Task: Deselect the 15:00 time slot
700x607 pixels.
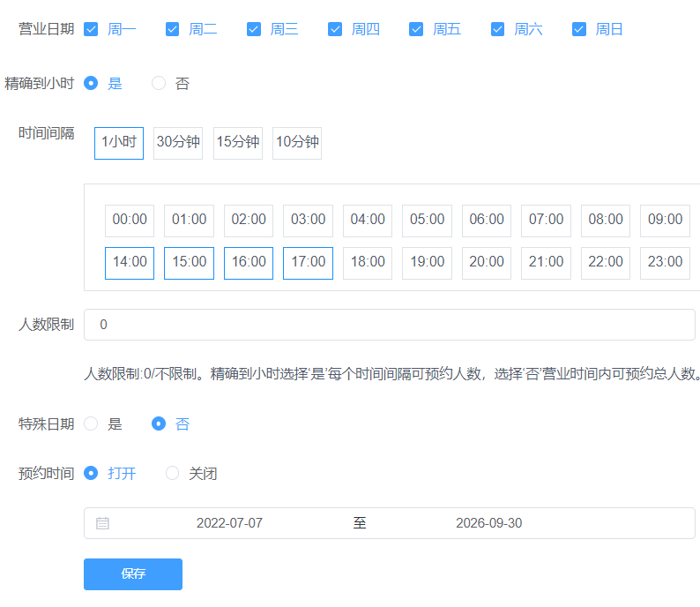Action: coord(189,263)
